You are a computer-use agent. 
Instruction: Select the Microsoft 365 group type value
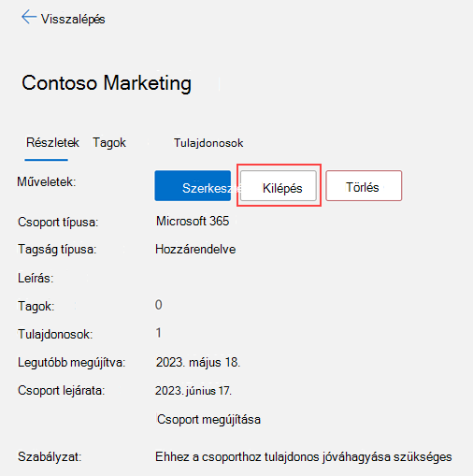pyautogui.click(x=193, y=221)
